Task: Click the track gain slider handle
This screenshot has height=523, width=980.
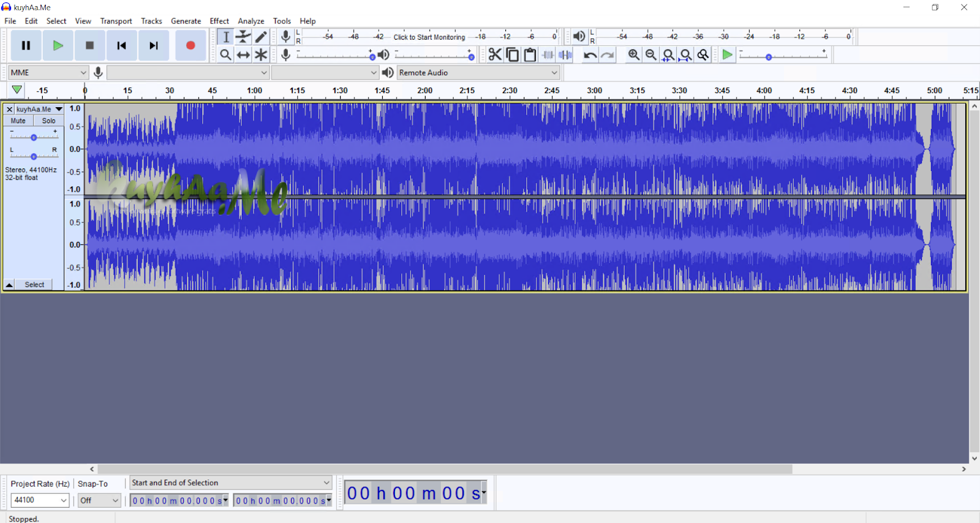Action: pos(34,137)
